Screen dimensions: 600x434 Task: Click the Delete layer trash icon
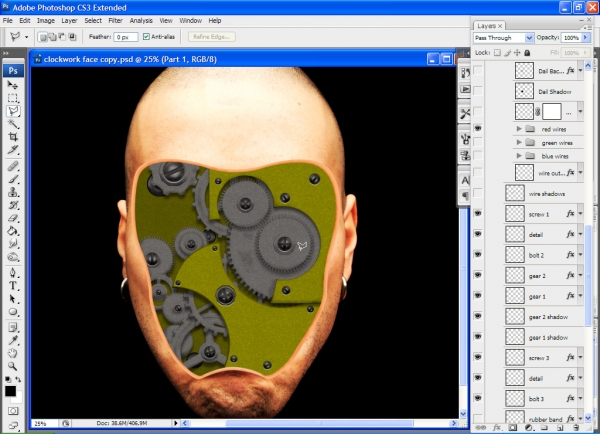click(576, 427)
